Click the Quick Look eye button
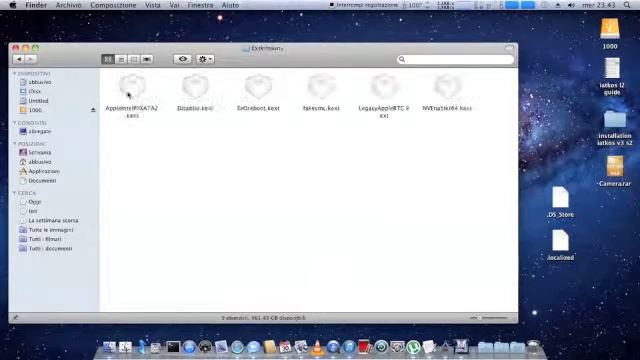Screen dimensions: 640x360 coord(182,59)
